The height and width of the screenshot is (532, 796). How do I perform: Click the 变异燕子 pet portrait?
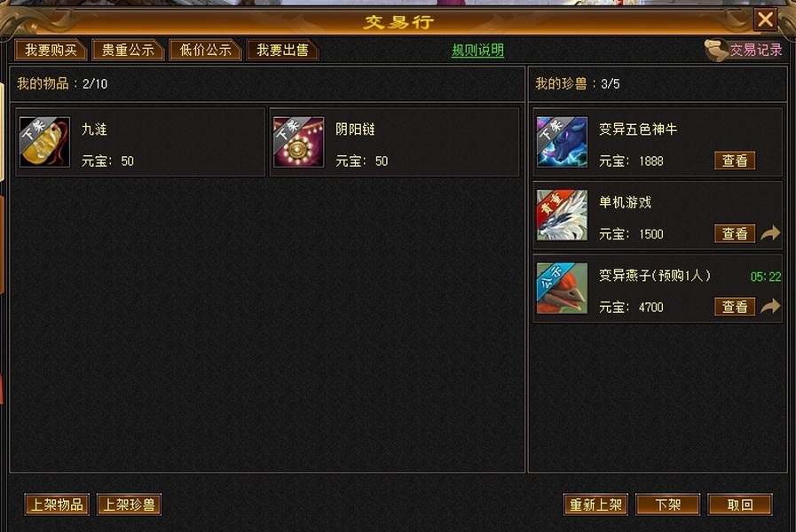(562, 288)
